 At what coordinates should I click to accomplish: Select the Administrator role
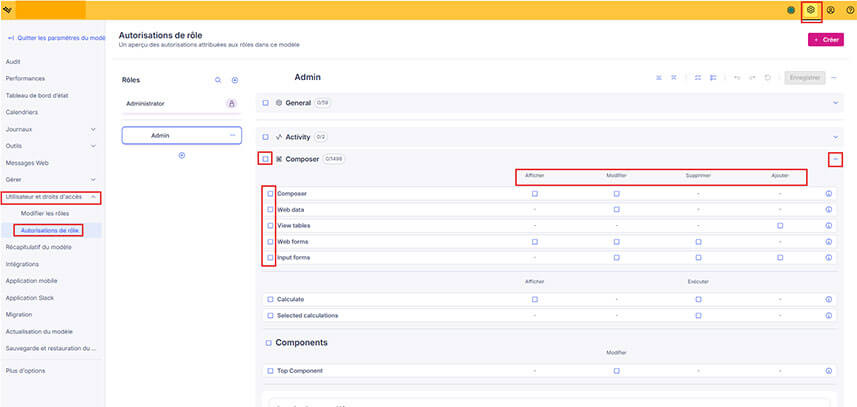coord(181,104)
